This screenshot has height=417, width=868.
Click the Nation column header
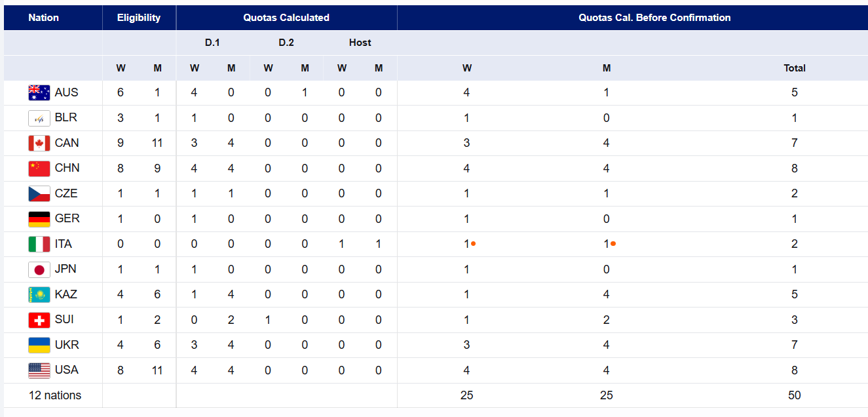pyautogui.click(x=43, y=18)
